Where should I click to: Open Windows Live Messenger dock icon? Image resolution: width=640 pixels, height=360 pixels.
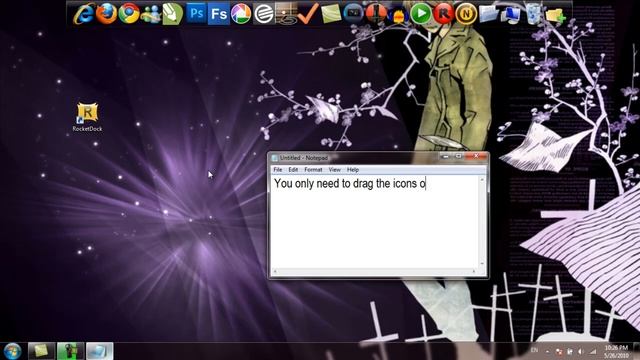(151, 13)
